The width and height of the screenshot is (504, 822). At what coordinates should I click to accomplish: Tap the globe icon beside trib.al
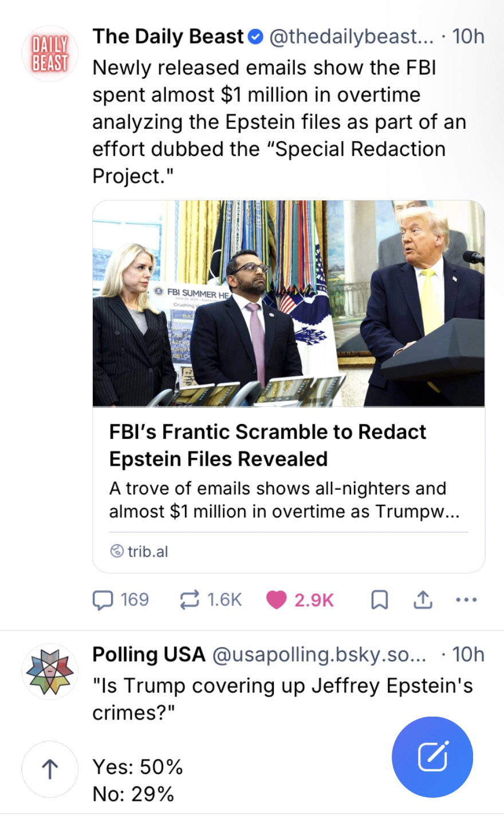point(116,551)
